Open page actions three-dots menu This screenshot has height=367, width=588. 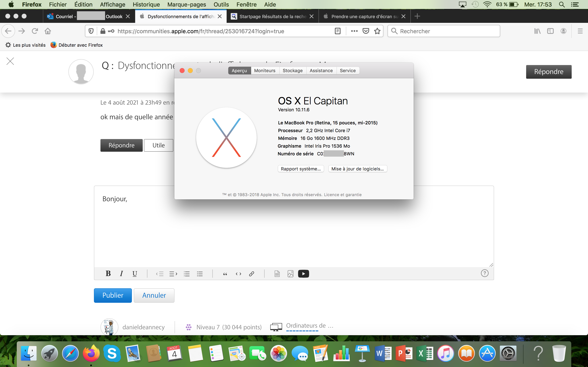coord(354,31)
